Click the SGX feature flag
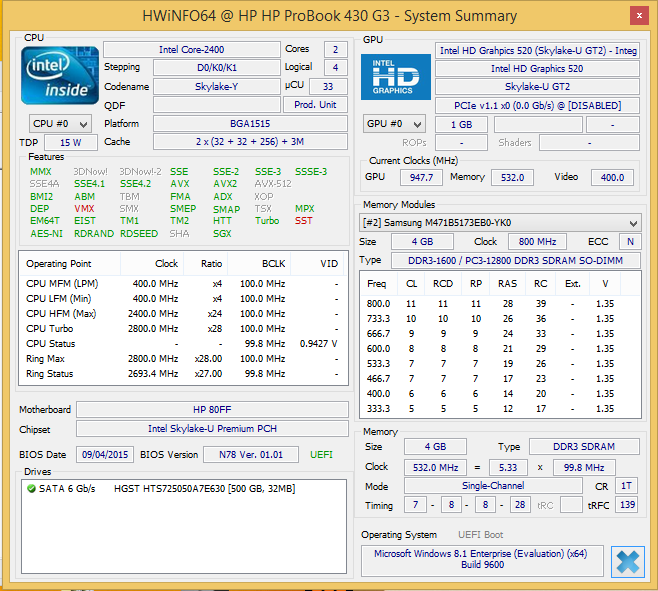 (222, 233)
